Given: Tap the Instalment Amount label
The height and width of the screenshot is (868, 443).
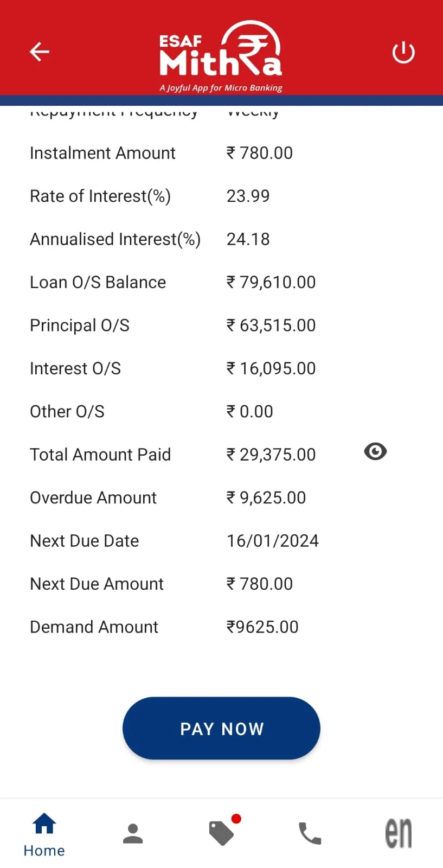Looking at the screenshot, I should (102, 153).
